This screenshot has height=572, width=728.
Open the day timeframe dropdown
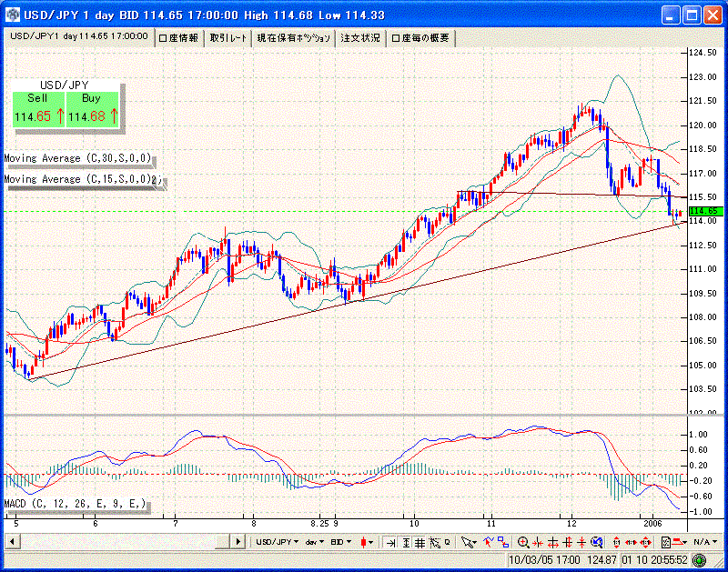pos(314,542)
